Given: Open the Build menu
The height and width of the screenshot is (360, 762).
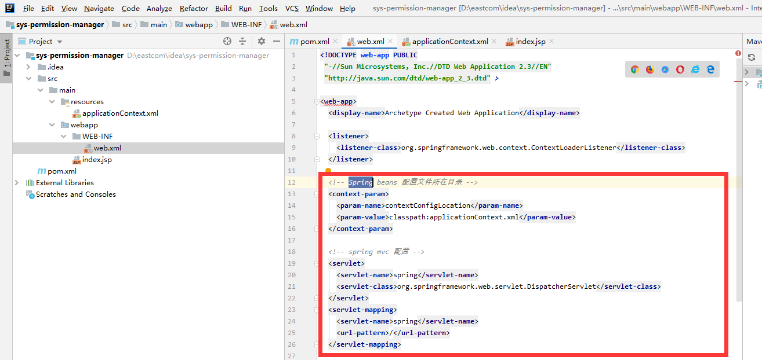Looking at the screenshot, I should [x=223, y=8].
